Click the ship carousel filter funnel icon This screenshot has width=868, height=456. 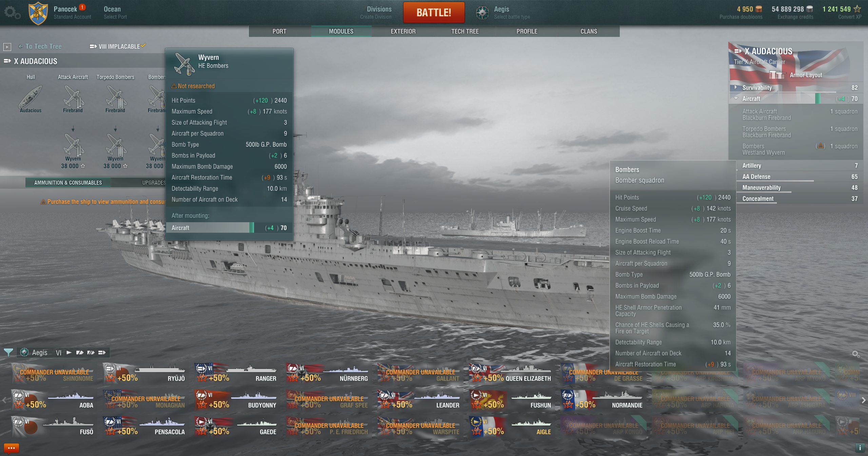(x=8, y=353)
